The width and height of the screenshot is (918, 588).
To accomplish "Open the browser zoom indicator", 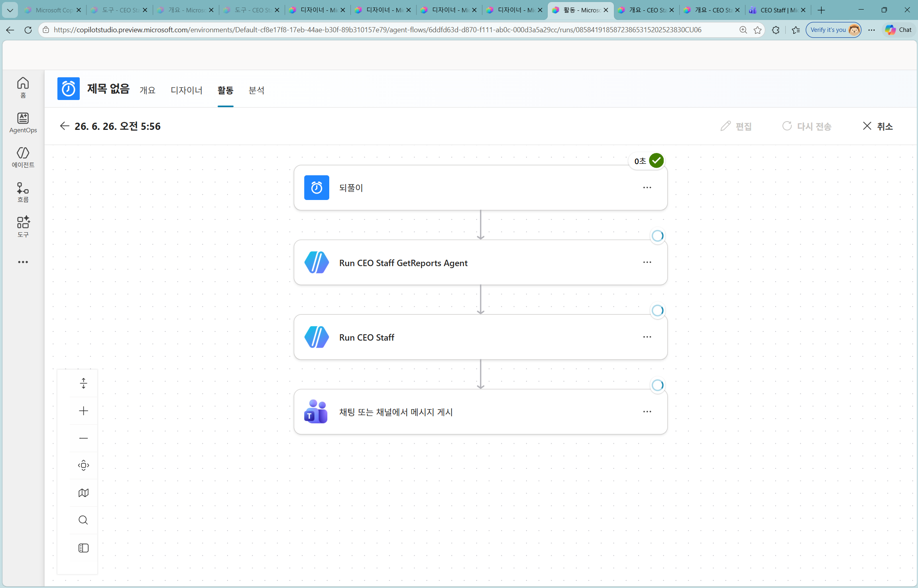I will coord(743,30).
